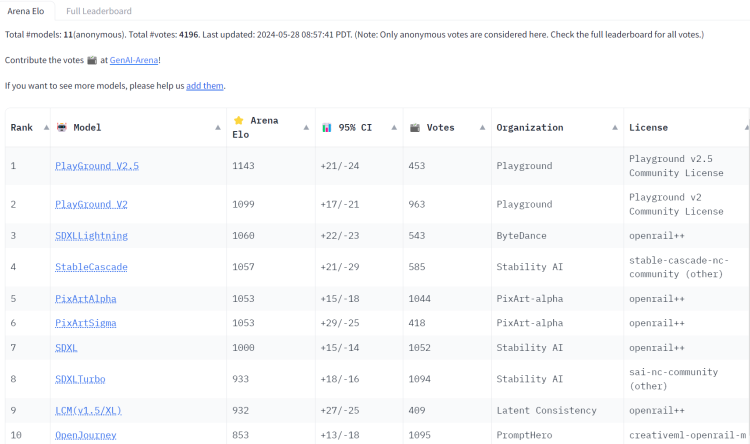750x444 pixels.
Task: Open the SDXLLightning model link
Action: coord(91,236)
